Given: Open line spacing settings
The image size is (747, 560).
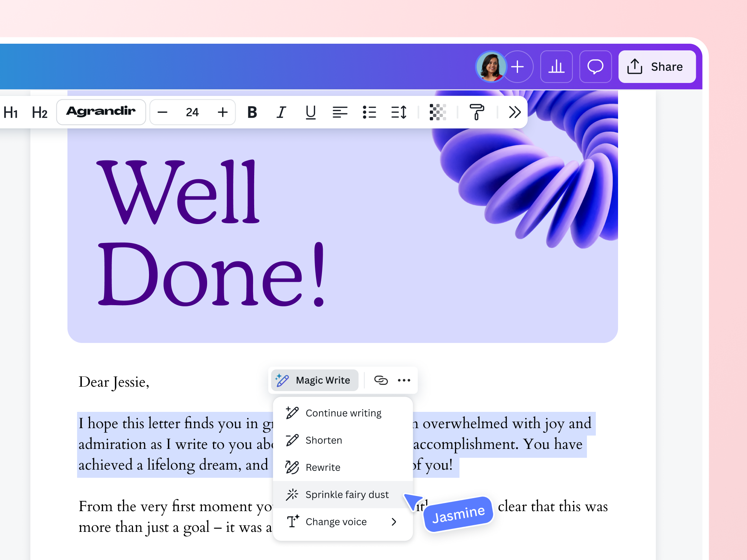Looking at the screenshot, I should pyautogui.click(x=399, y=112).
